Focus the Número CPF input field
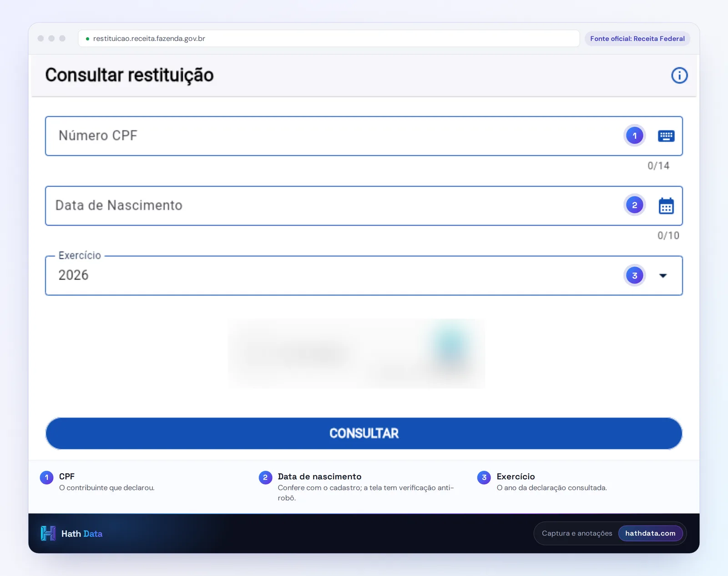 pyautogui.click(x=364, y=136)
